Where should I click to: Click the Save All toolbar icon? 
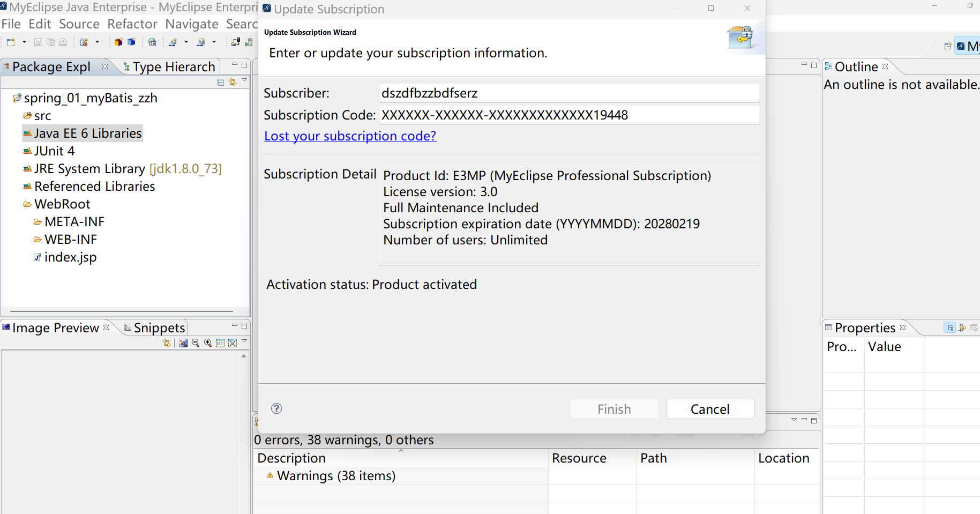click(x=50, y=42)
